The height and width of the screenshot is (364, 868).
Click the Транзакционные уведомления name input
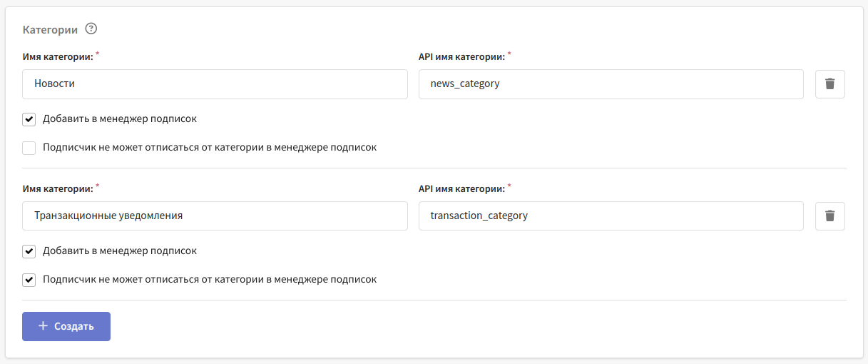(214, 216)
